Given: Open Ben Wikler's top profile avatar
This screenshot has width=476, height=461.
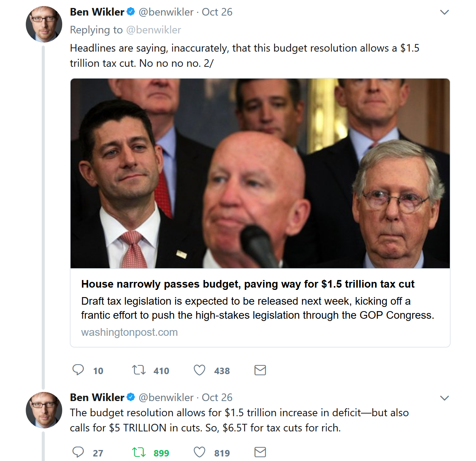Looking at the screenshot, I should [44, 24].
